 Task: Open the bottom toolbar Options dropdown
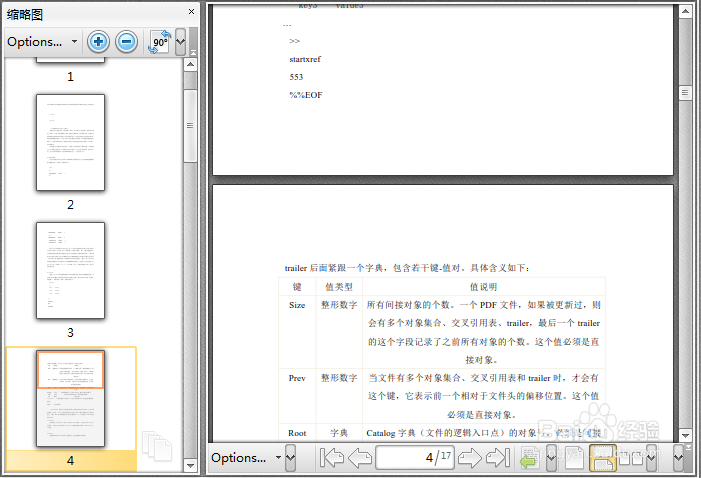(x=246, y=457)
